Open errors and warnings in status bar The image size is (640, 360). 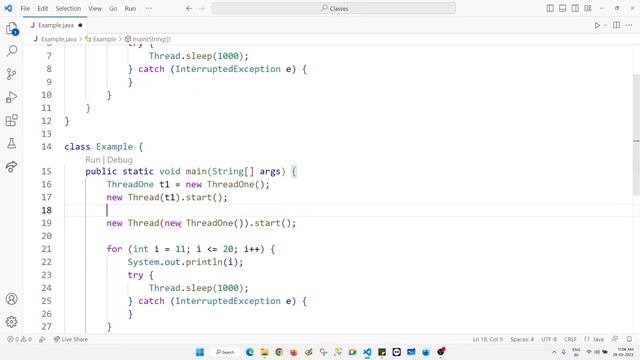click(19, 339)
